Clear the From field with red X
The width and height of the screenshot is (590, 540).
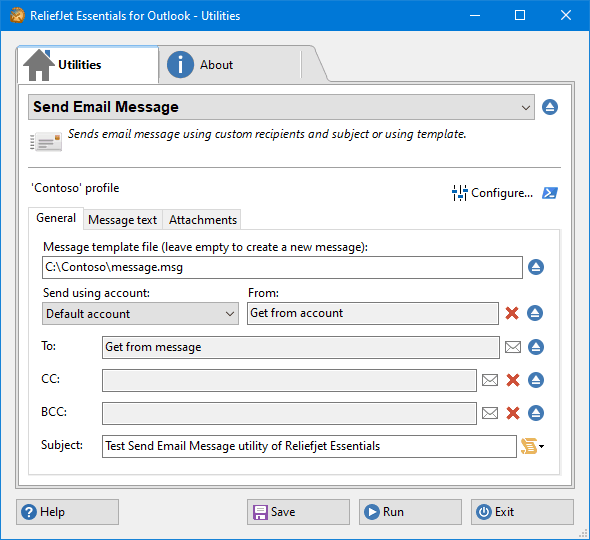pos(512,313)
